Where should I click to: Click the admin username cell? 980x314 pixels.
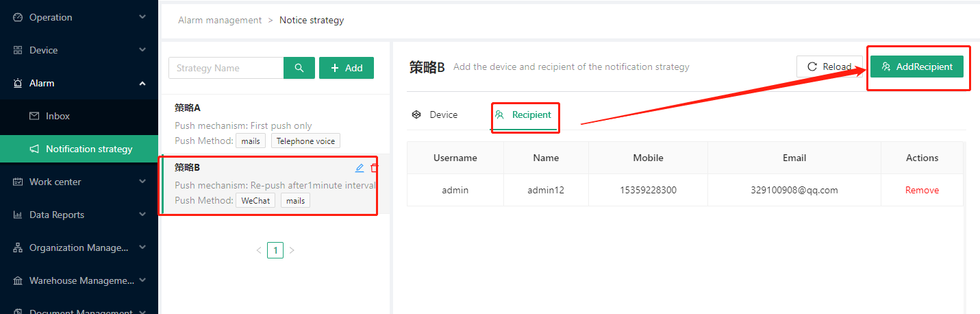(x=455, y=190)
